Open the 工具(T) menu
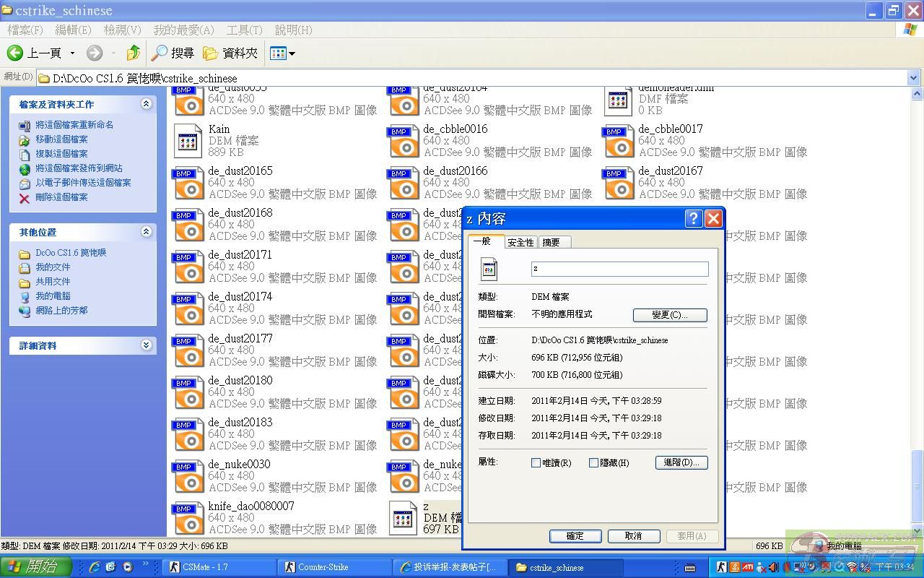Image resolution: width=924 pixels, height=578 pixels. (x=244, y=30)
